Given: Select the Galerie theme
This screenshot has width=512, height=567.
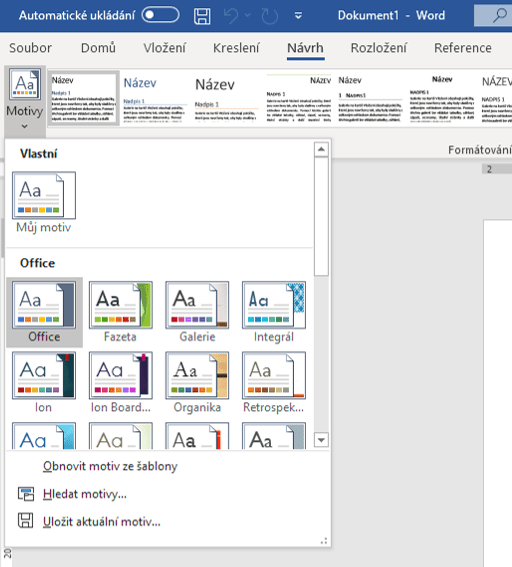Looking at the screenshot, I should pyautogui.click(x=197, y=312).
